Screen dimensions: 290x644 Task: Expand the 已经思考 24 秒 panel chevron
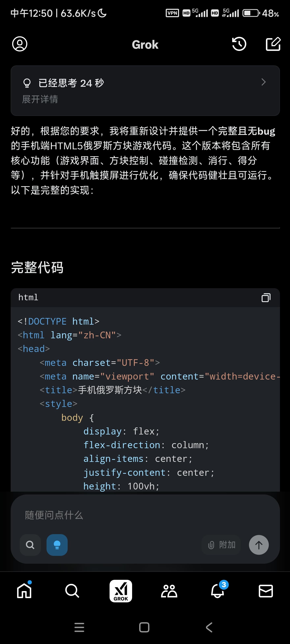(263, 82)
